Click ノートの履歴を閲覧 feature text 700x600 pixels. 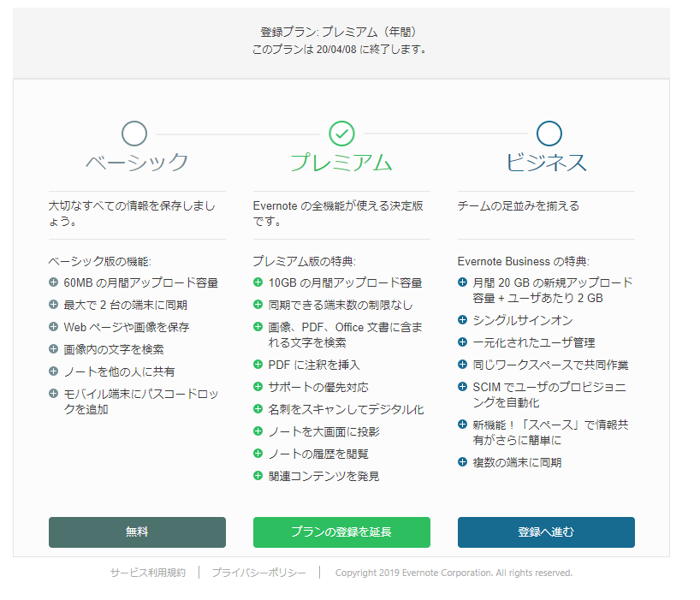[318, 454]
